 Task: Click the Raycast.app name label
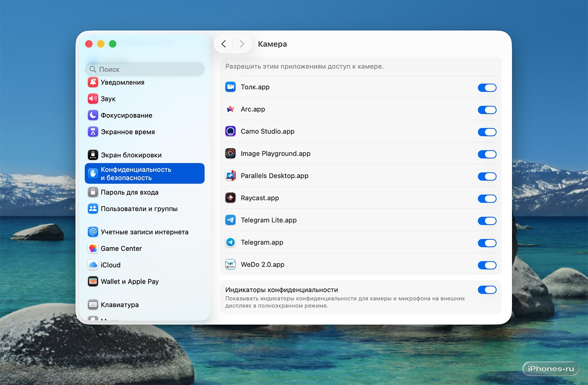260,198
